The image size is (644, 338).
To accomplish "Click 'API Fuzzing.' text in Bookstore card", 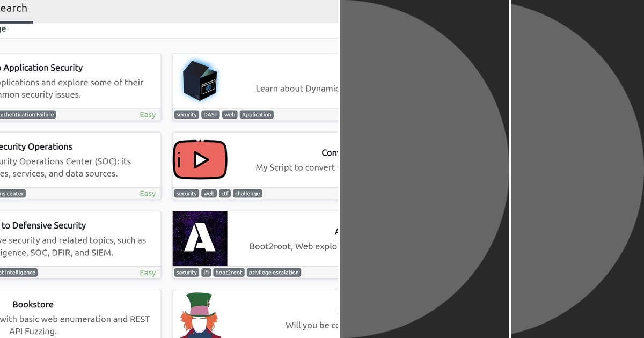I will coord(33,331).
